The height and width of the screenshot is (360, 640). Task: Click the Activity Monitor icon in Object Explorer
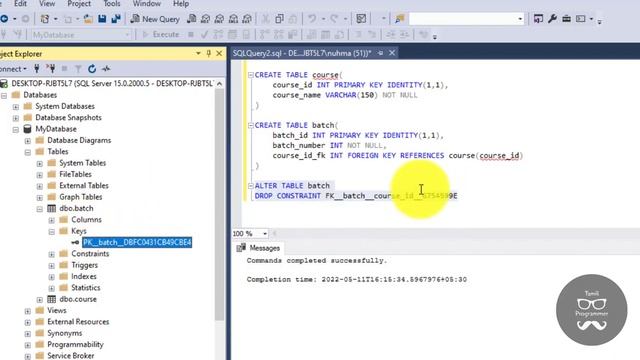pyautogui.click(x=106, y=69)
